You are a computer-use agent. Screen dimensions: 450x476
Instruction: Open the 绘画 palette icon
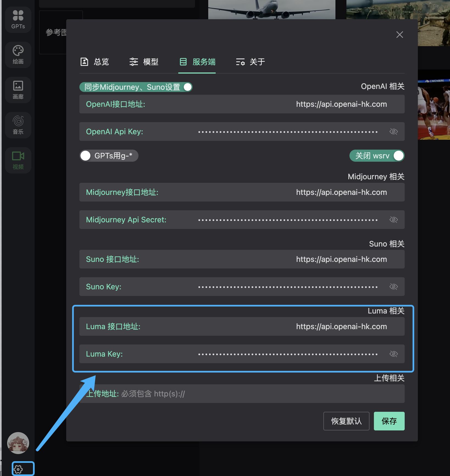18,55
